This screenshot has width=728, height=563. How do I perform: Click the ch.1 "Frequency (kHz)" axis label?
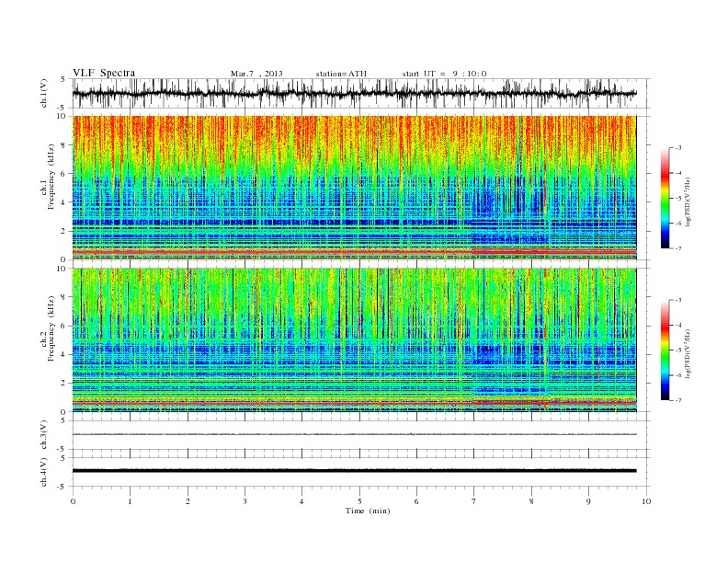point(51,178)
